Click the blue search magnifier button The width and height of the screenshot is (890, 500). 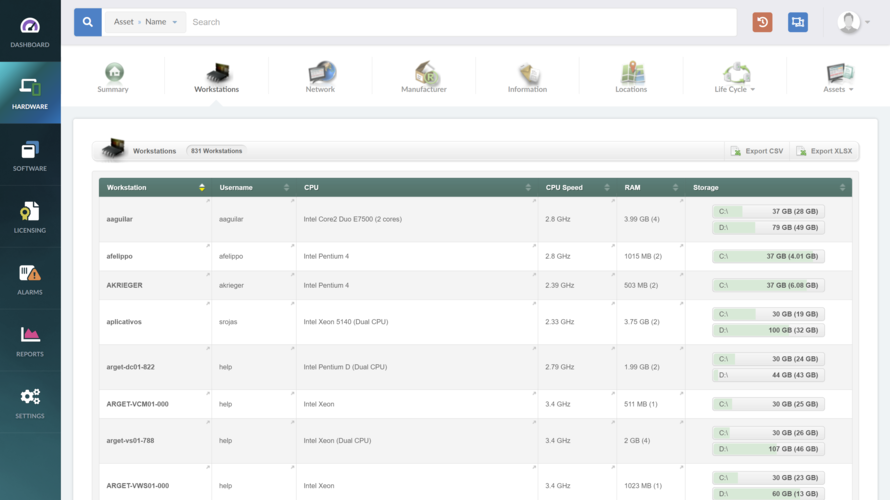click(88, 22)
